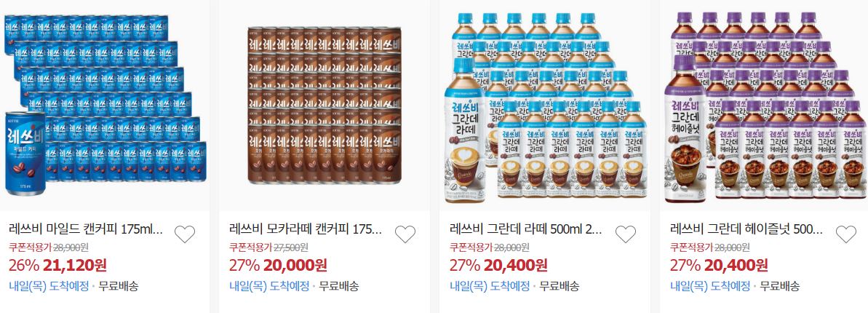Click 쿠폰적용가 27,500원 original price label
This screenshot has width=868, height=313.
(268, 247)
